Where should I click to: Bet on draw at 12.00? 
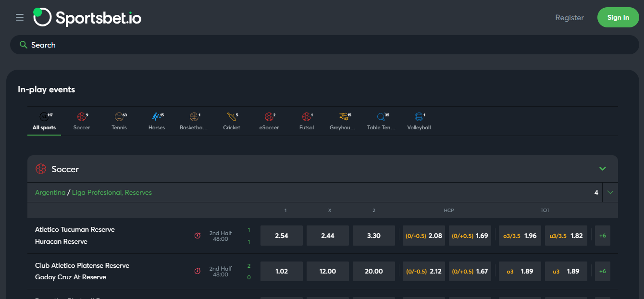point(328,271)
